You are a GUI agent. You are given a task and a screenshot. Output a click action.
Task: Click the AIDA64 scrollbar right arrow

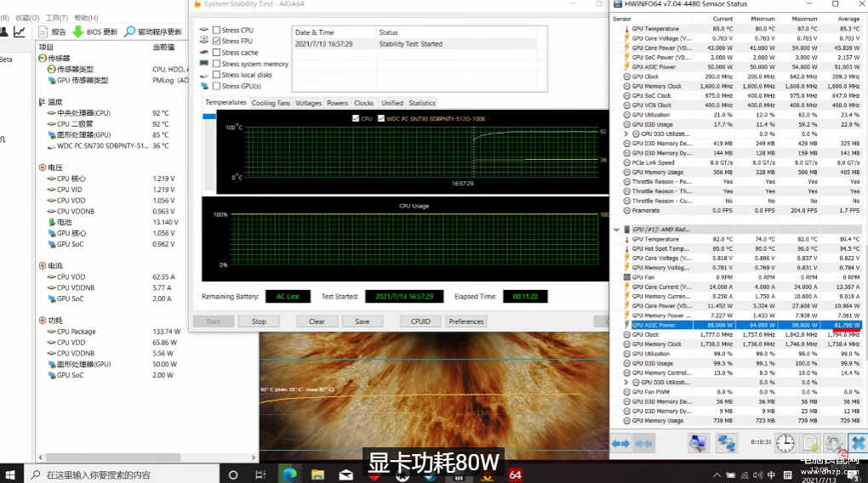pyautogui.click(x=254, y=457)
